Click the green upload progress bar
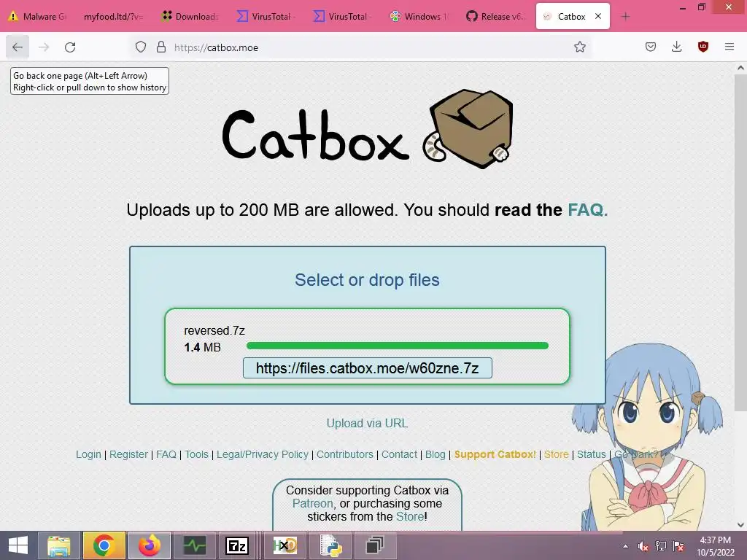747x560 pixels. 398,346
